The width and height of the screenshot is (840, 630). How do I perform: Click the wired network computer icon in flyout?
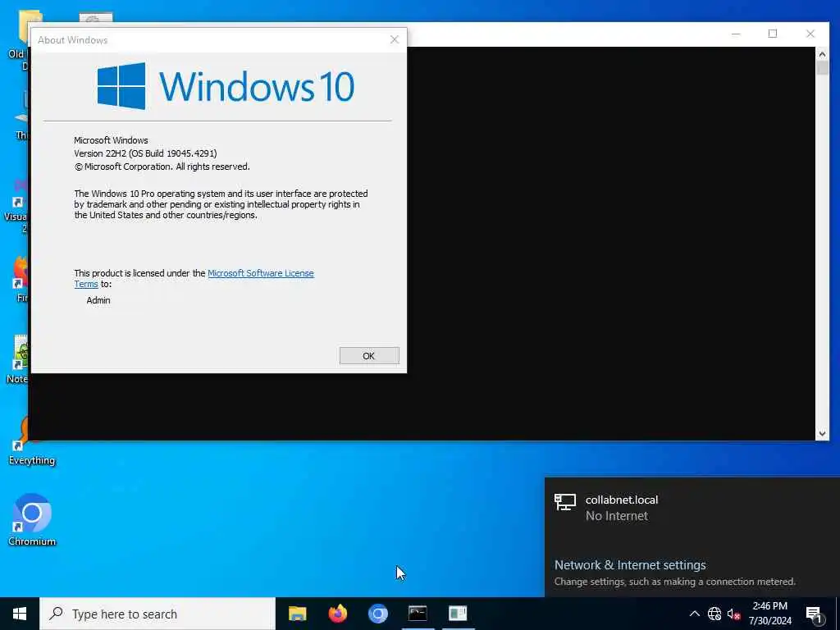pos(564,503)
